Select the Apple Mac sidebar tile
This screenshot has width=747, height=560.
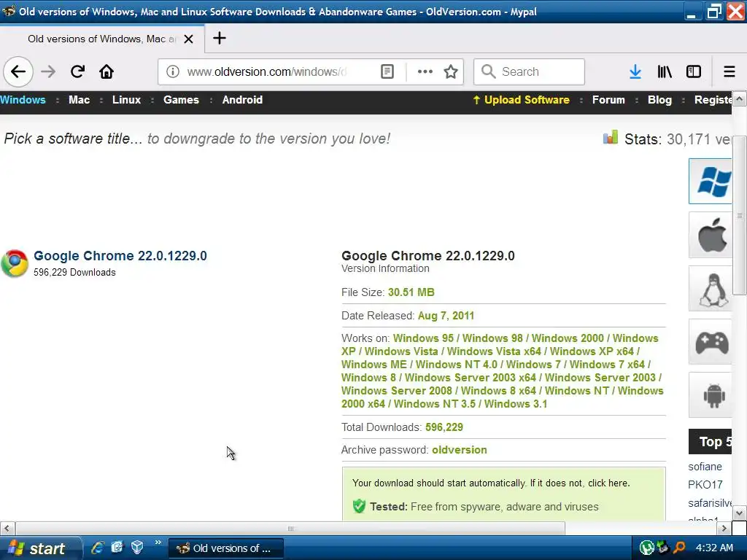[711, 236]
